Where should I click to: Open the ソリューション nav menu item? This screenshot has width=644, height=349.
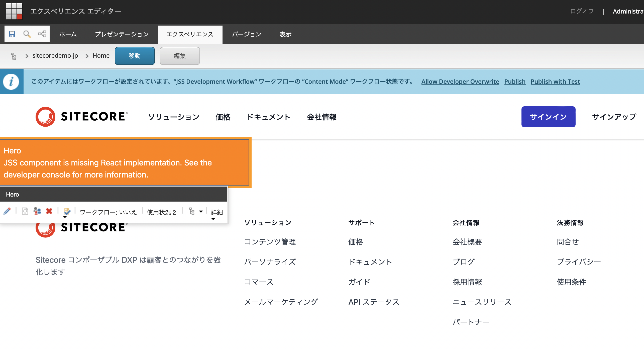tap(174, 117)
